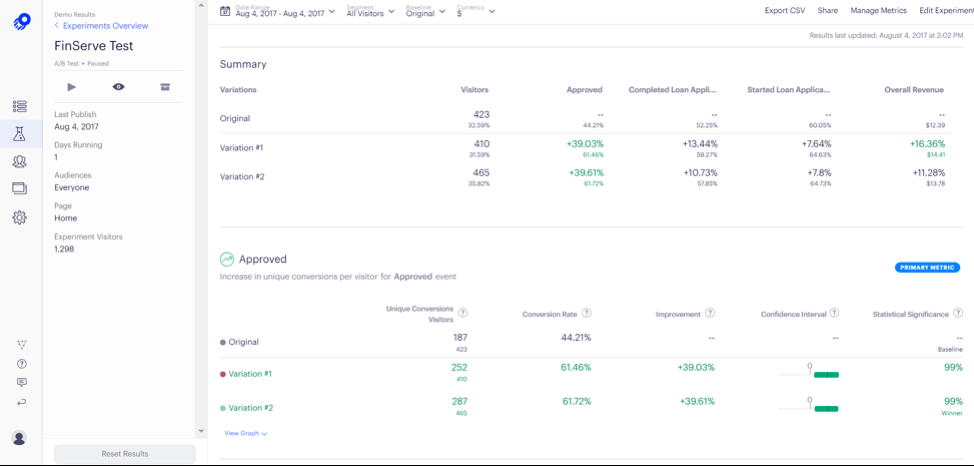Click Export CSV in top menu
Image resolution: width=974 pixels, height=466 pixels.
tap(784, 10)
